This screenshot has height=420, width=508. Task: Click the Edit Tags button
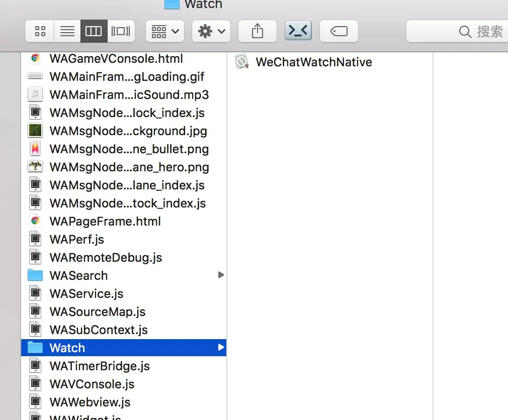pyautogui.click(x=339, y=31)
